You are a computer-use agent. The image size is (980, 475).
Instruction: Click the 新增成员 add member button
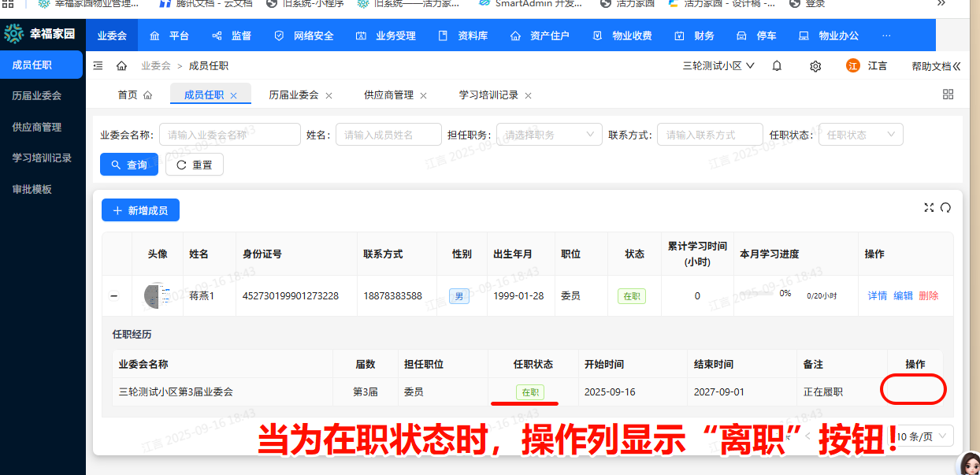pos(140,210)
